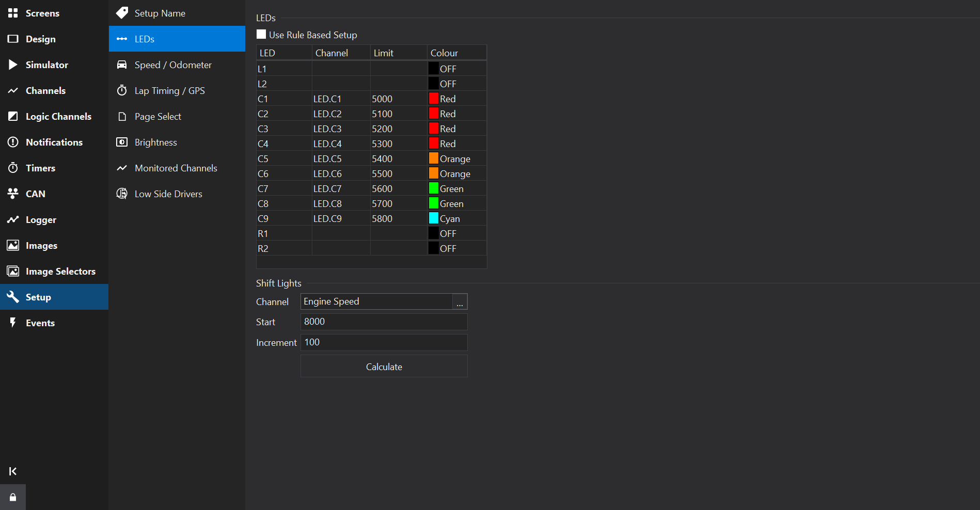The width and height of the screenshot is (980, 510).
Task: Open Brightness settings
Action: pyautogui.click(x=155, y=142)
